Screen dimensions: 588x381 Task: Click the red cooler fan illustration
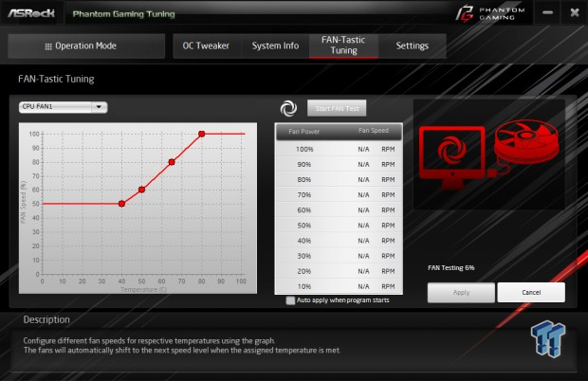(x=526, y=143)
